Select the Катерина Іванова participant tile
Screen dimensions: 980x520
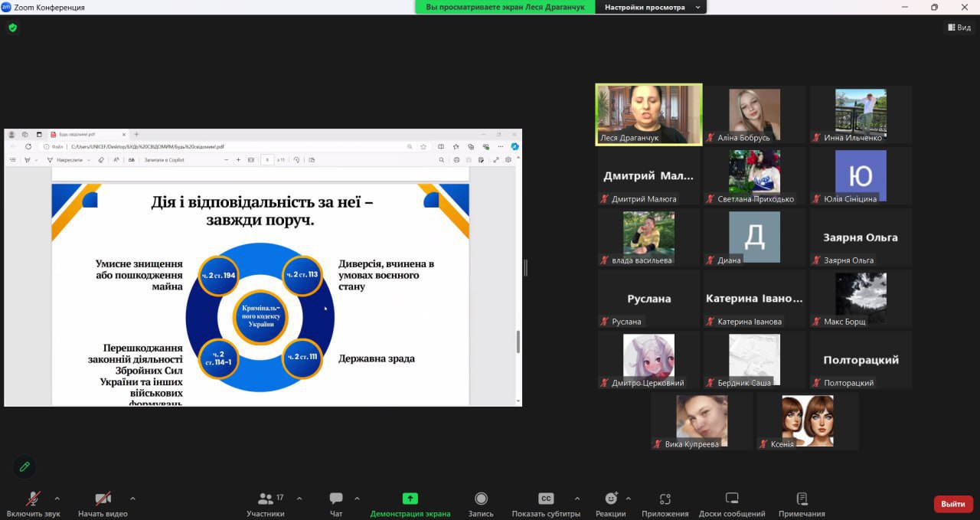755,298
